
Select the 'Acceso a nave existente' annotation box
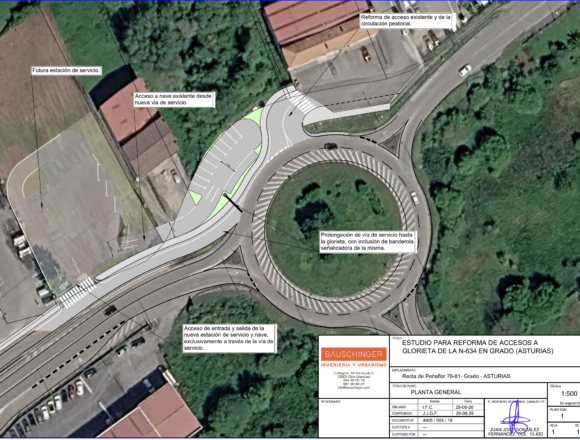coord(173,99)
